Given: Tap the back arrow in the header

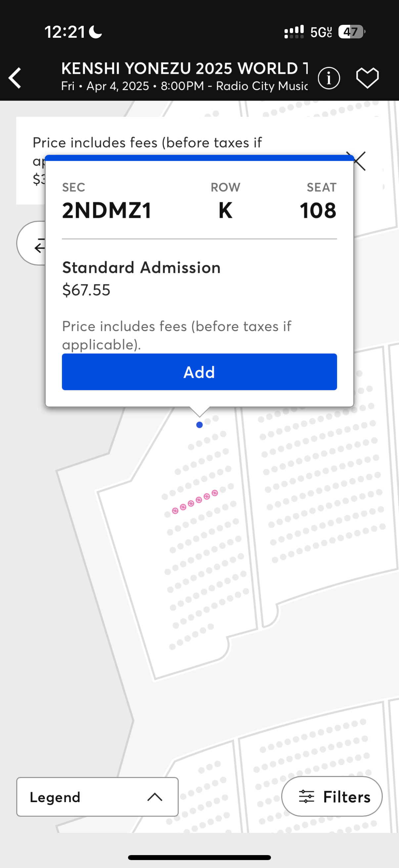Looking at the screenshot, I should click(15, 78).
